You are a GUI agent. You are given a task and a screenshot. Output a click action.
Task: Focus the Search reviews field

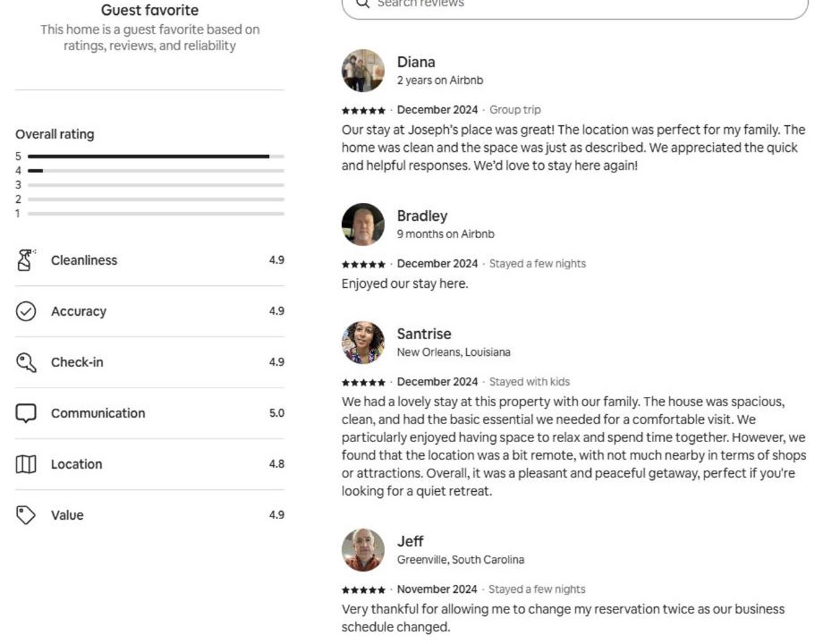[x=575, y=6]
